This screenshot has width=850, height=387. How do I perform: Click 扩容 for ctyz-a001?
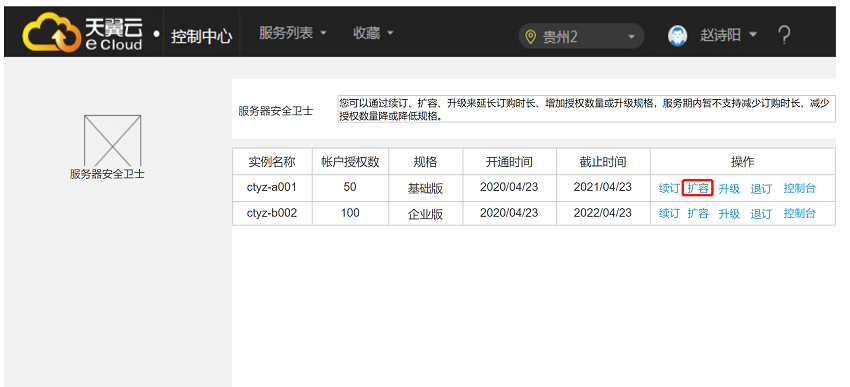(x=698, y=188)
